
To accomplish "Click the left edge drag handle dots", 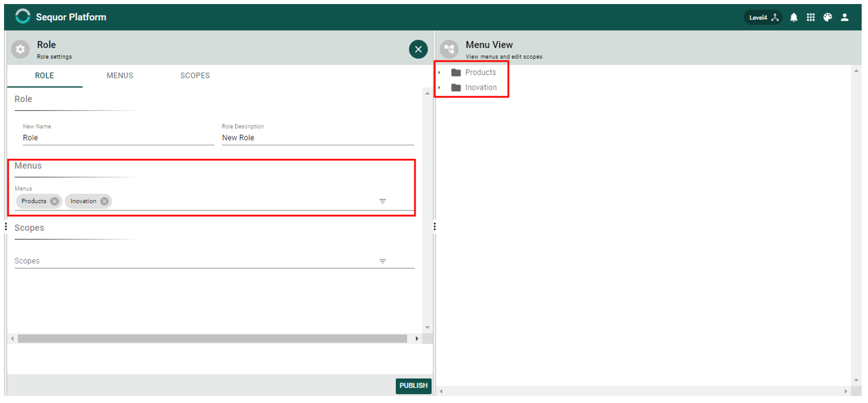I will (x=5, y=227).
